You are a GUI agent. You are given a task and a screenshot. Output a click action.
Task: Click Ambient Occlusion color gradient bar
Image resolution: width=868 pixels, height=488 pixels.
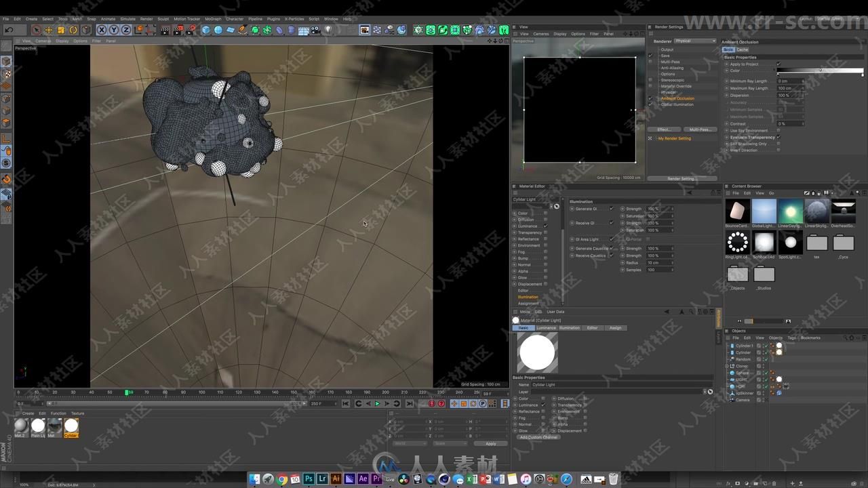coord(820,70)
